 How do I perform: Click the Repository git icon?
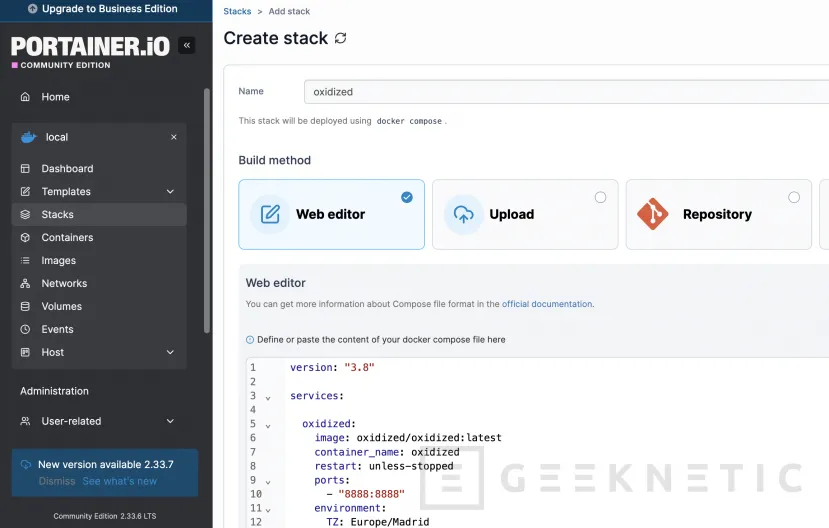(652, 214)
